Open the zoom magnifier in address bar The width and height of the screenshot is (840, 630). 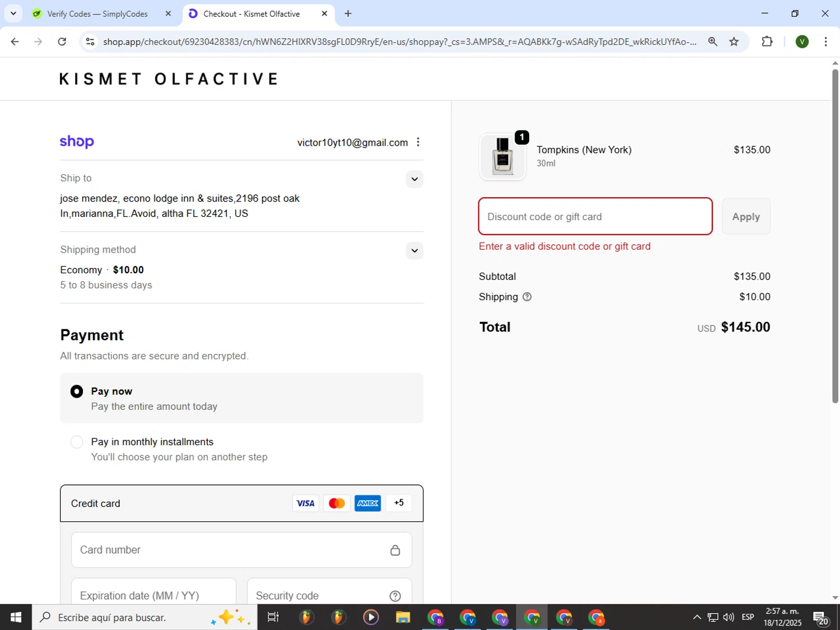point(712,41)
